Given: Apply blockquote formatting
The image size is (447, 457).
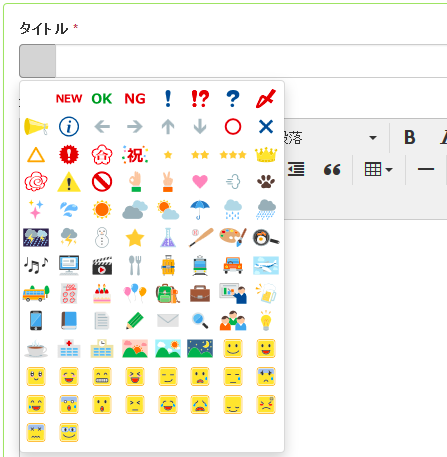Looking at the screenshot, I should (x=332, y=170).
